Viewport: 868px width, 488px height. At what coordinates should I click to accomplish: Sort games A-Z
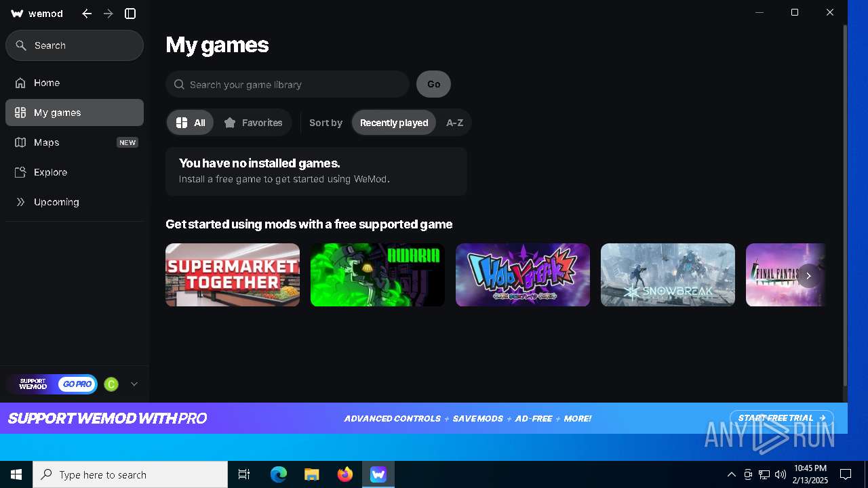point(454,123)
